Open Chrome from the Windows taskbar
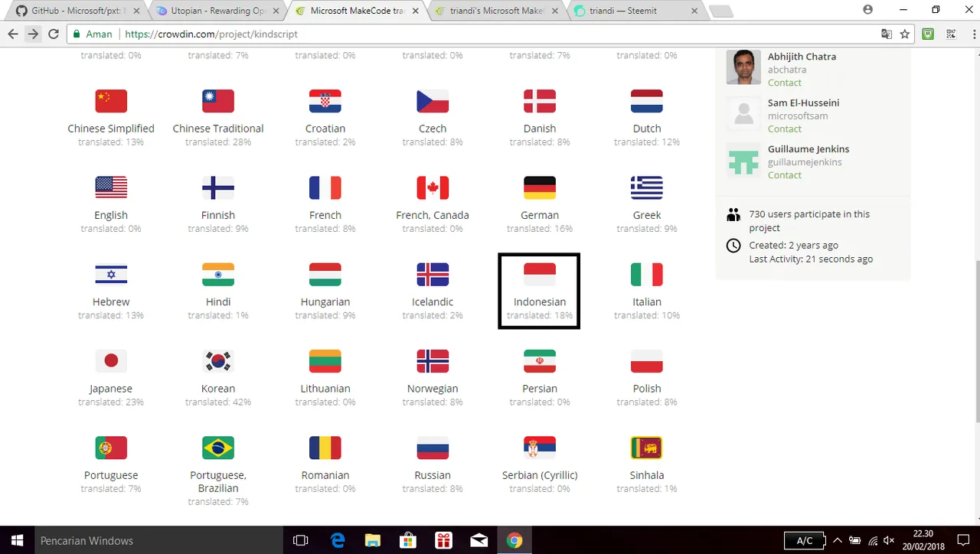This screenshot has width=980, height=554. coord(514,540)
